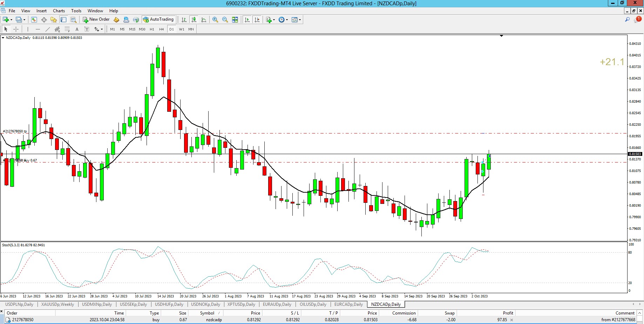Open the Data Window crosshair icon
This screenshot has height=324, width=644.
click(44, 20)
